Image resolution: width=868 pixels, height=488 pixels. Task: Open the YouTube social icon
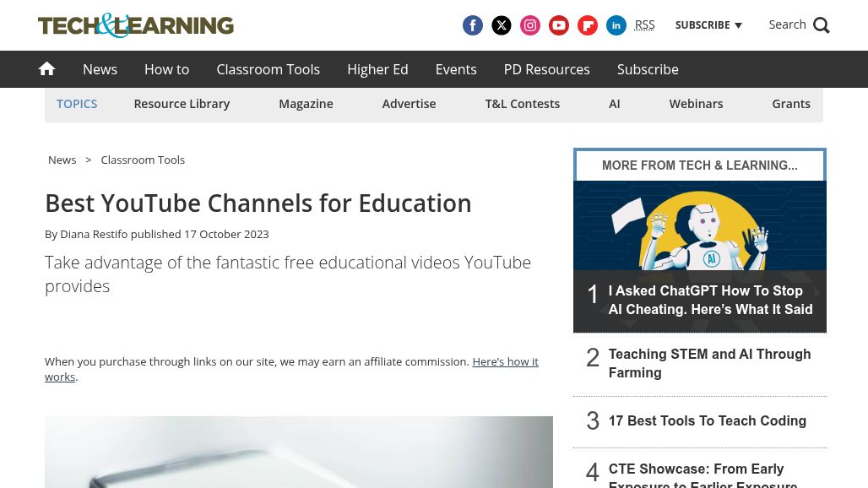[559, 25]
